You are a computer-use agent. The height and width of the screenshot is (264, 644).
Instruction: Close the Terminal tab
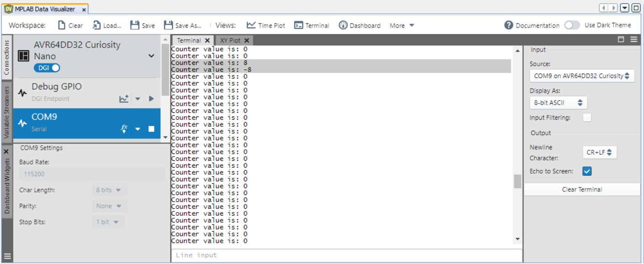(206, 40)
